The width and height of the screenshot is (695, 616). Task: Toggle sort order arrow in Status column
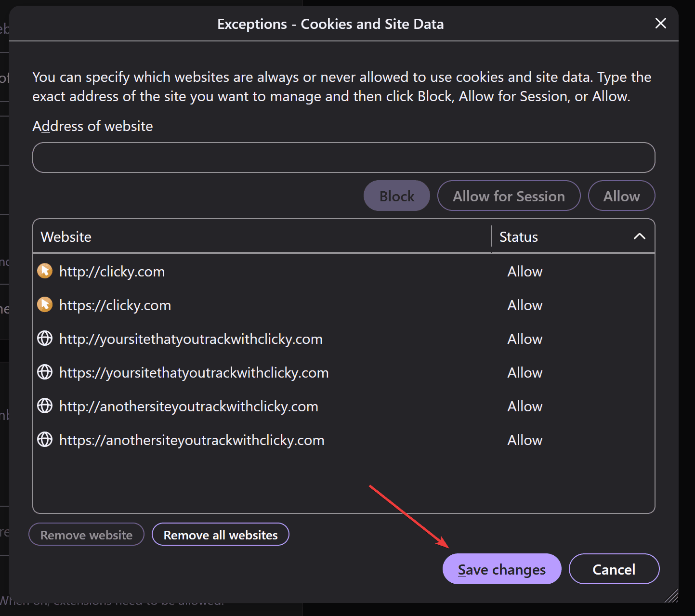point(639,236)
